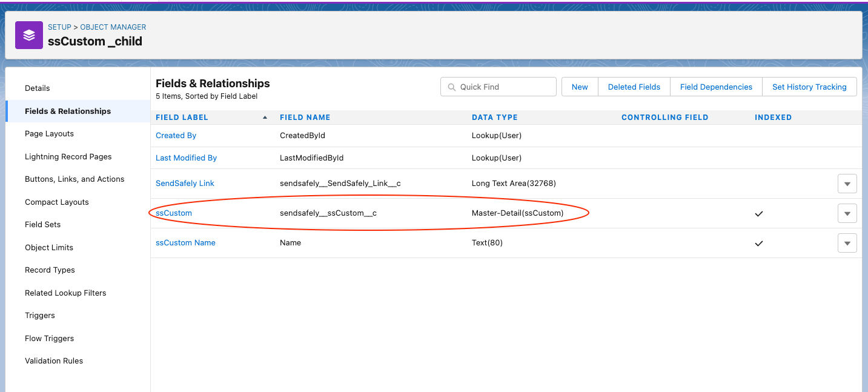868x392 pixels.
Task: Open Lightning Record Pages section
Action: click(68, 157)
